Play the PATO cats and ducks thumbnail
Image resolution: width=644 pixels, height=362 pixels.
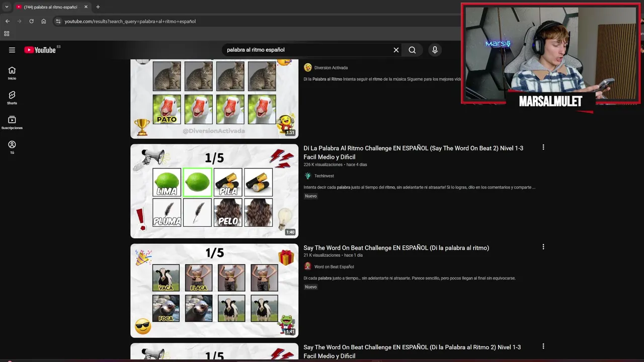pyautogui.click(x=214, y=99)
